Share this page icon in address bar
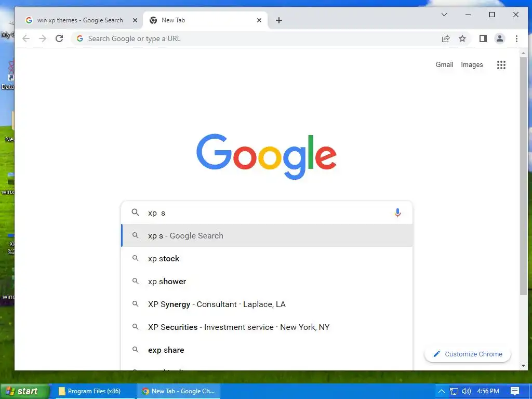This screenshot has height=399, width=532. (446, 38)
